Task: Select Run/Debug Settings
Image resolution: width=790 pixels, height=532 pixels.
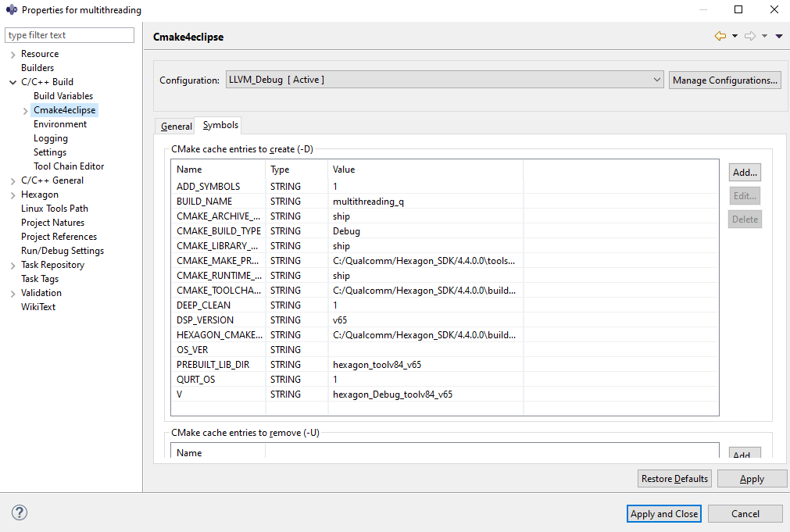Action: coord(63,251)
